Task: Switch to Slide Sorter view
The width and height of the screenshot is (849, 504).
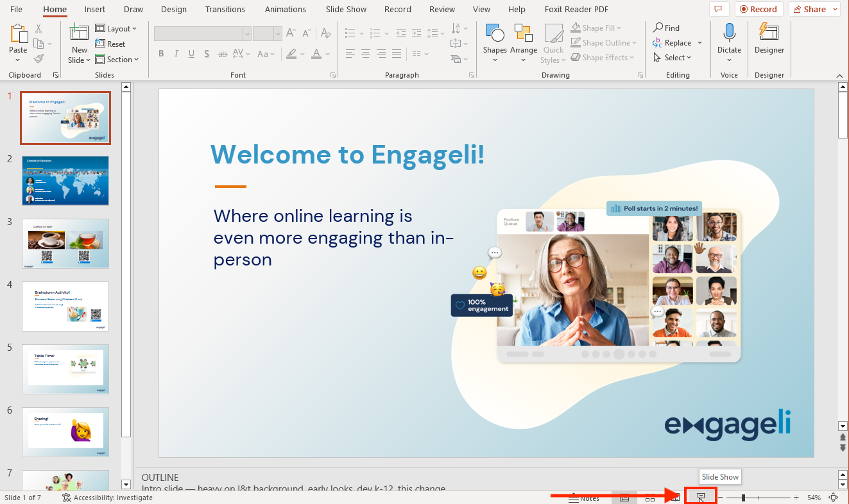Action: click(650, 497)
